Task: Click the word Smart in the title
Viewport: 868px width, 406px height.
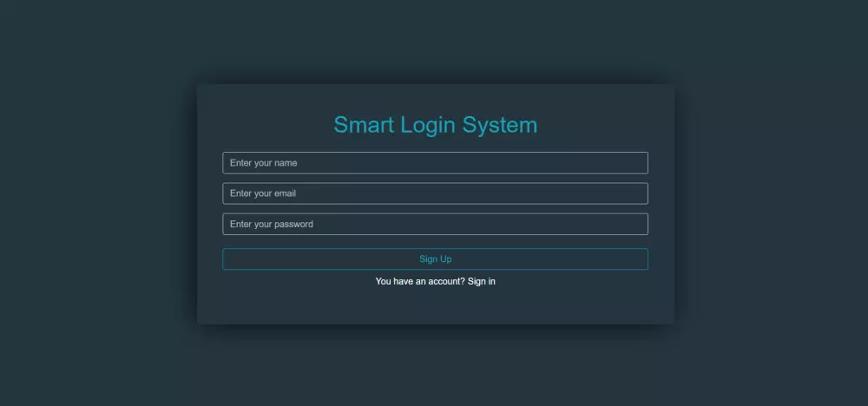Action: (364, 125)
